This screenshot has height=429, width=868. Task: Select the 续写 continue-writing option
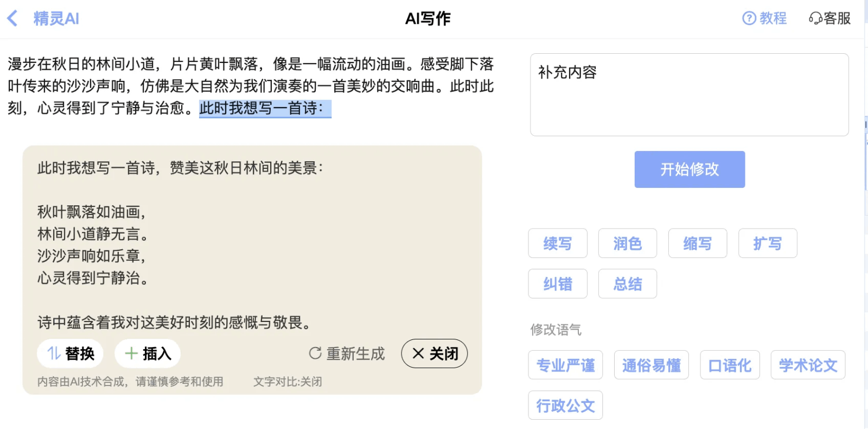(x=558, y=243)
